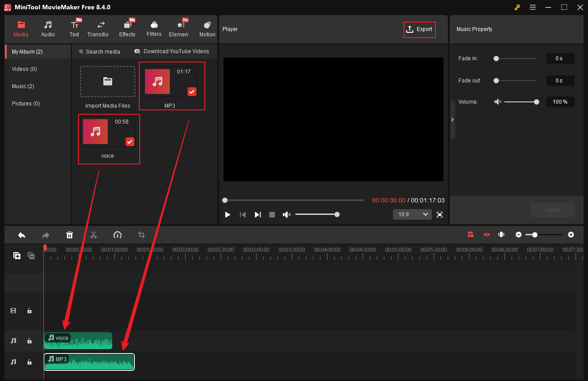This screenshot has height=381, width=588.
Task: Select the Crop tool on timeline toolbar
Action: 141,235
